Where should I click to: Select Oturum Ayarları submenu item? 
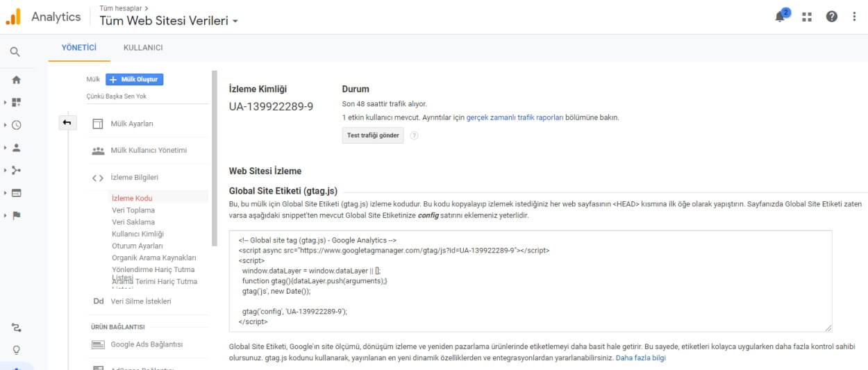click(x=137, y=246)
